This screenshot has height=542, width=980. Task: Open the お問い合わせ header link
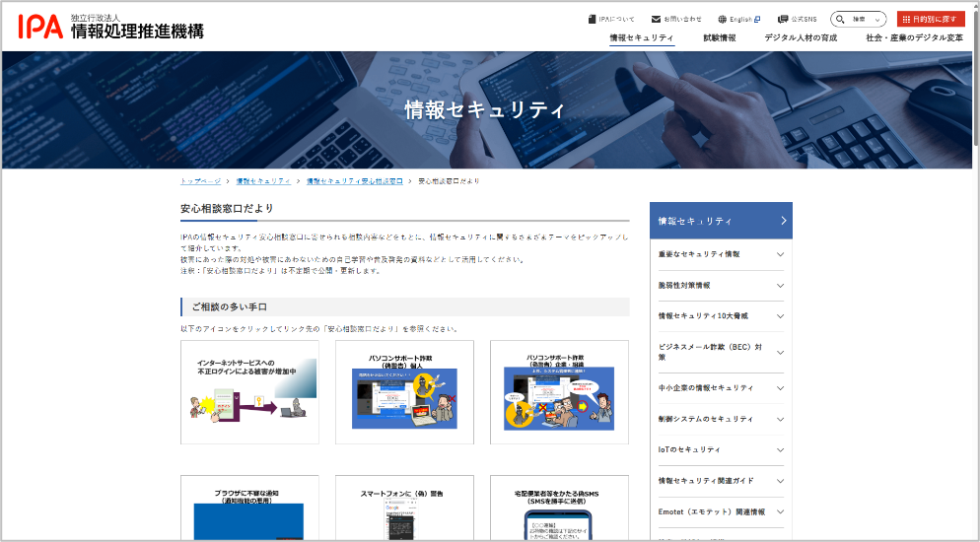676,20
